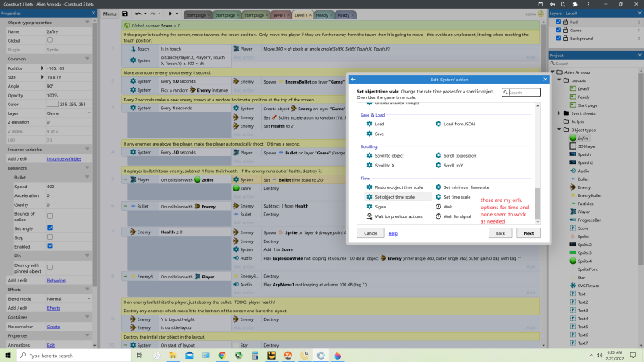The width and height of the screenshot is (644, 362).
Task: Open the Menu in the toolbar
Action: pyautogui.click(x=109, y=14)
